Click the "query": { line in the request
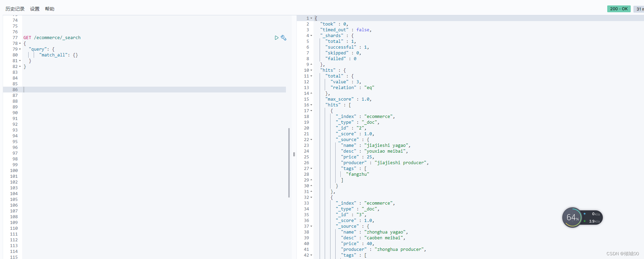Viewport: 644px width, 259px height. [x=42, y=49]
